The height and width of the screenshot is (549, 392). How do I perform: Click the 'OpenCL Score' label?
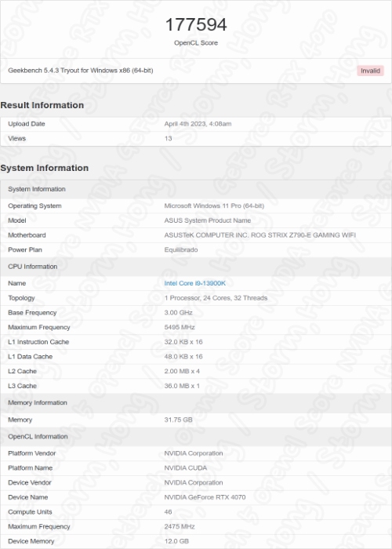click(196, 42)
